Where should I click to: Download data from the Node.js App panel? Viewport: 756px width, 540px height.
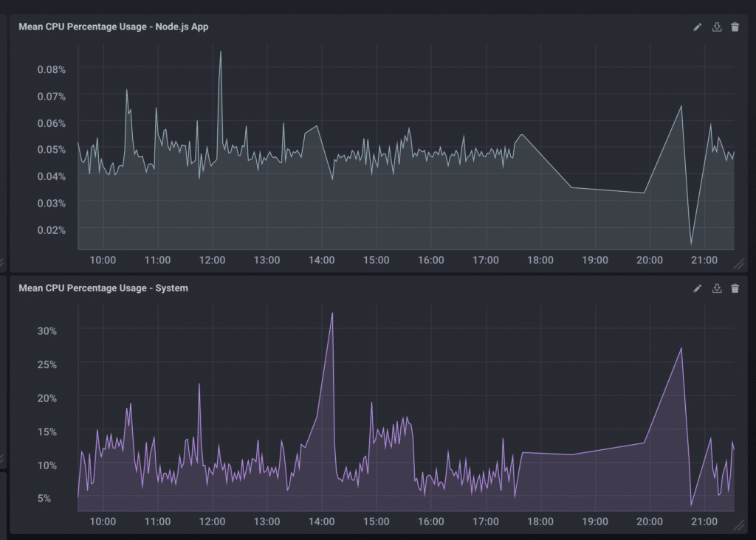pyautogui.click(x=716, y=27)
